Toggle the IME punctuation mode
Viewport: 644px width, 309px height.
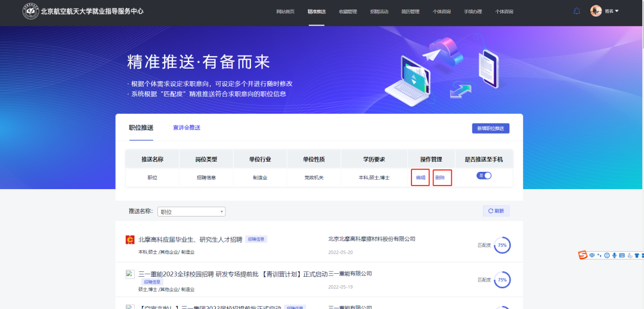pyautogui.click(x=599, y=255)
